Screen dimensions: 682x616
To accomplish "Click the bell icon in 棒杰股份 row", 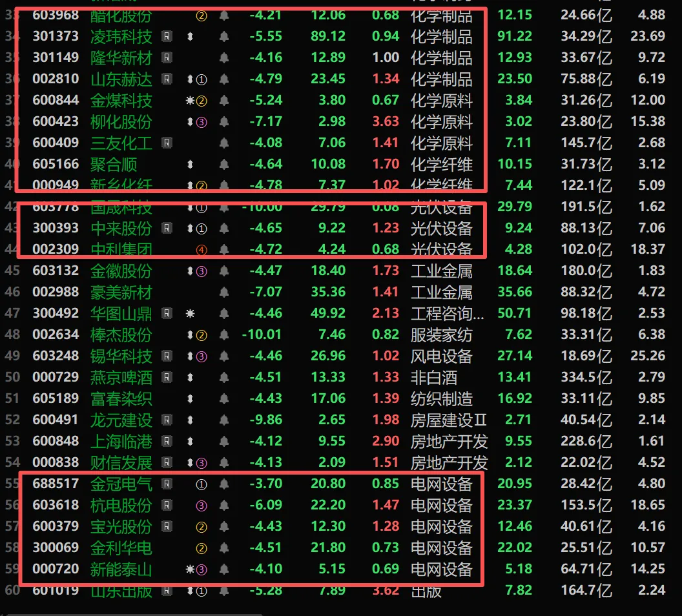I will (x=224, y=334).
